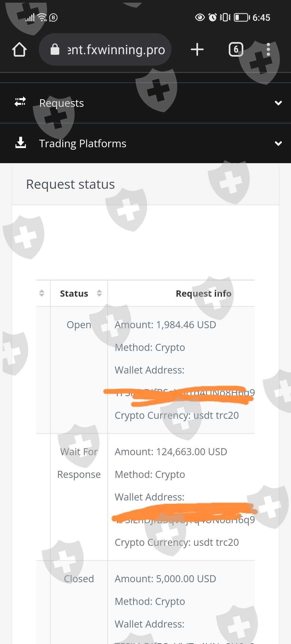Sort table by the Status column arrows
This screenshot has width=291, height=644.
[x=99, y=293]
